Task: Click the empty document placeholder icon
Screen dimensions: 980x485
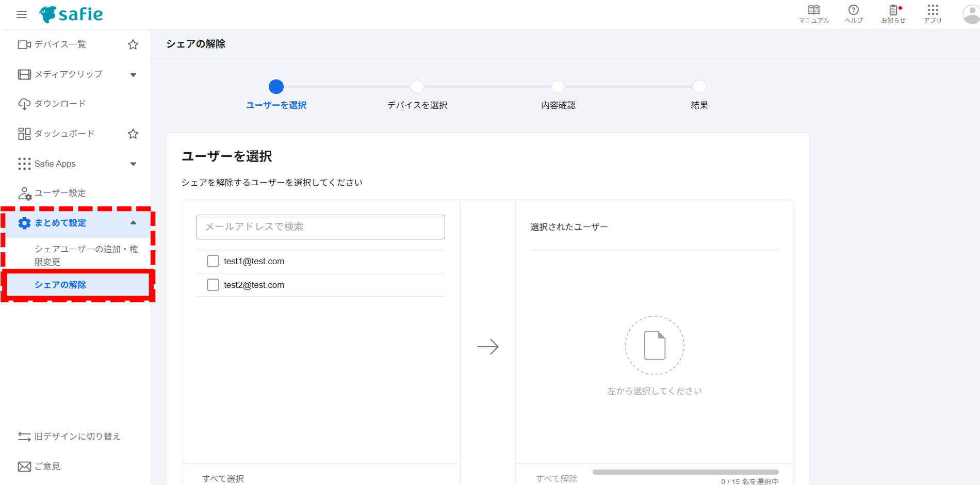Action: click(655, 345)
